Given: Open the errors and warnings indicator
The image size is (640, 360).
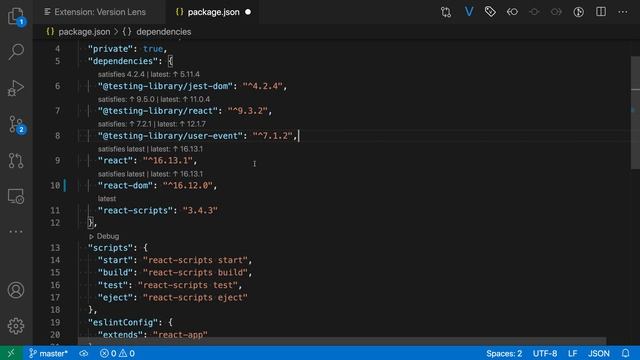Looking at the screenshot, I should click(118, 353).
